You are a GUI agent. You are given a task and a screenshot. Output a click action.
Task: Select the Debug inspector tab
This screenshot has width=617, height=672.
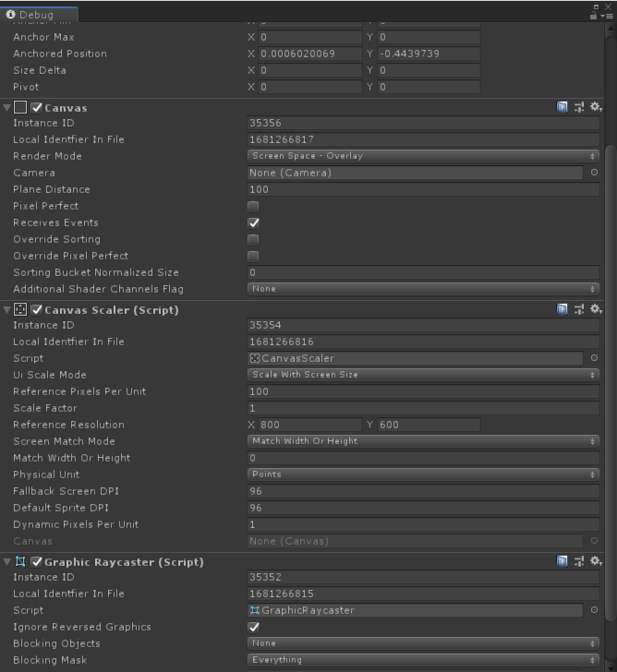(38, 14)
